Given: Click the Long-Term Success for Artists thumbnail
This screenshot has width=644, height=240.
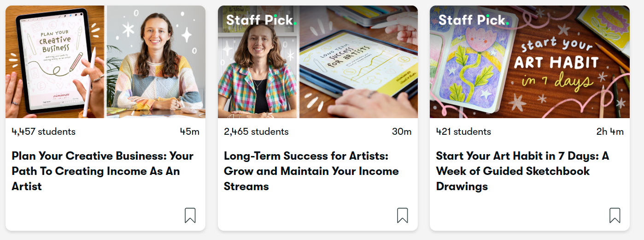Looking at the screenshot, I should tap(318, 62).
